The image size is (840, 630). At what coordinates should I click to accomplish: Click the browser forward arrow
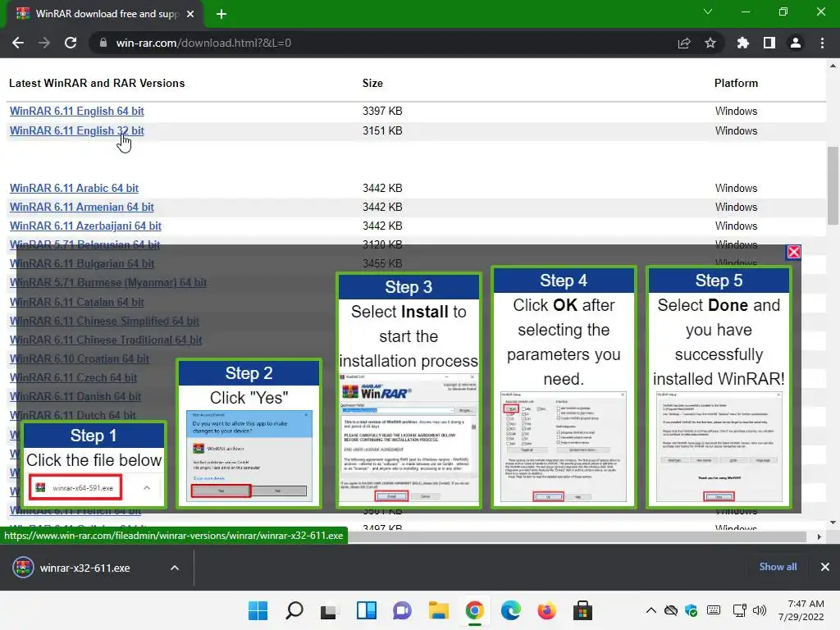(x=44, y=43)
